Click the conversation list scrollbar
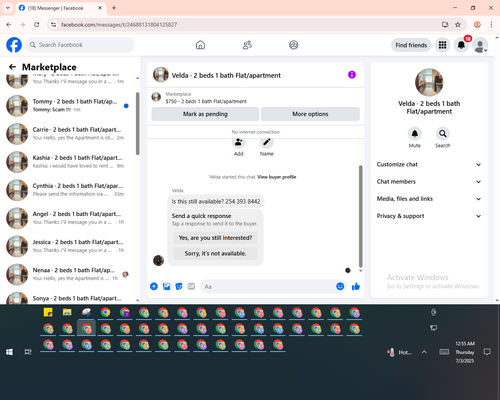500x400 pixels. 138,123
